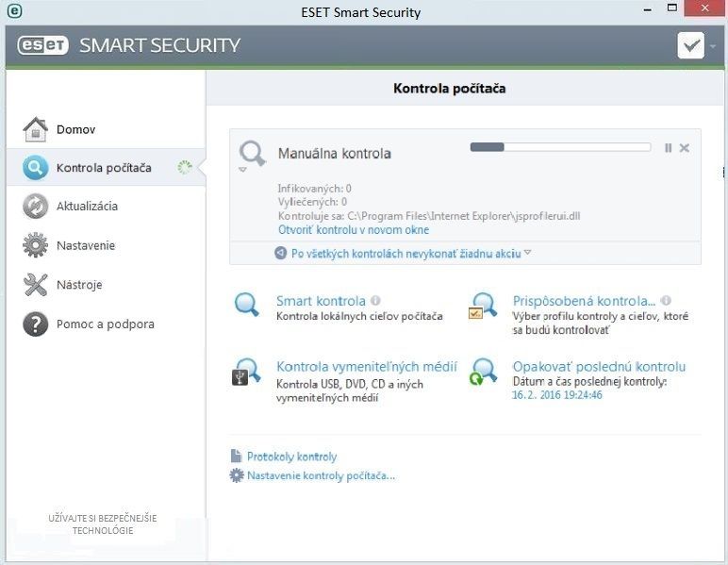Screen dimensions: 728x565
Task: Open Nastavenie kontroly počítača... settings link
Action: coord(321,475)
